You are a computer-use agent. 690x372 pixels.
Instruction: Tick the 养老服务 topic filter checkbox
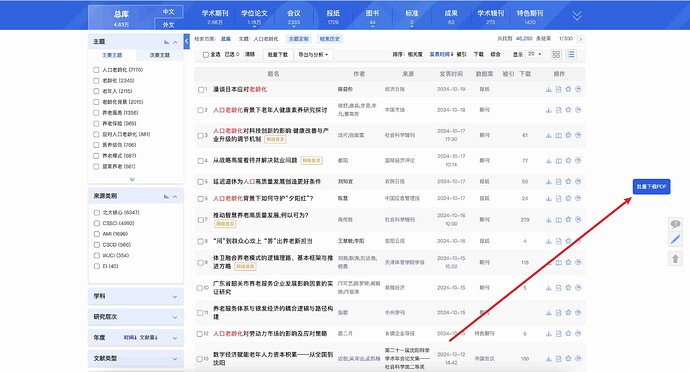(96, 113)
